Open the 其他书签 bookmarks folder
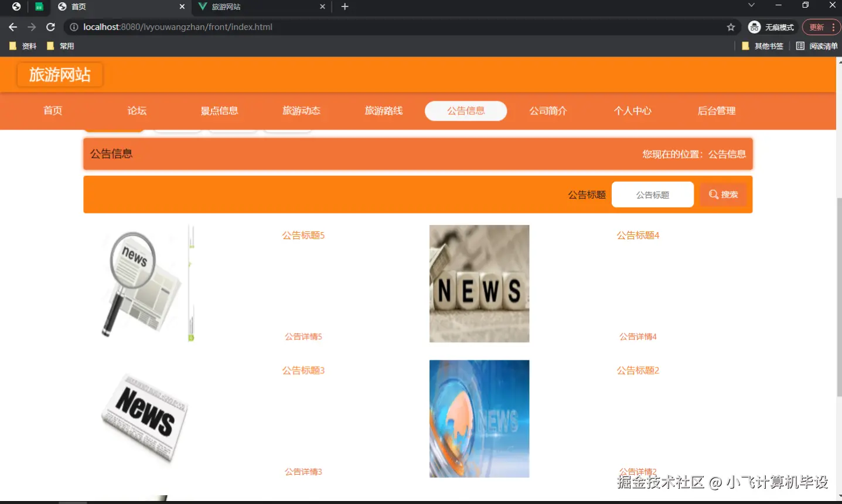The width and height of the screenshot is (842, 504). [762, 46]
